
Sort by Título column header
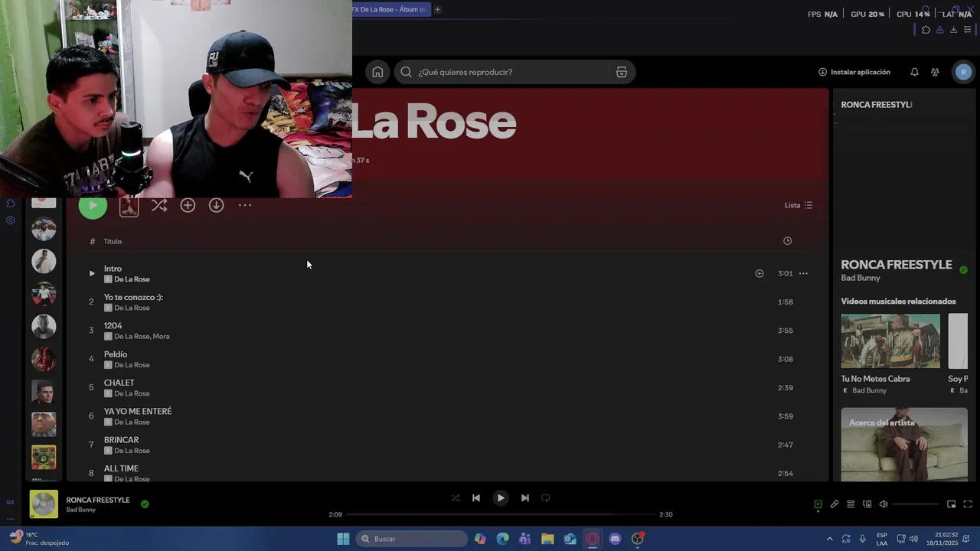[x=113, y=241]
